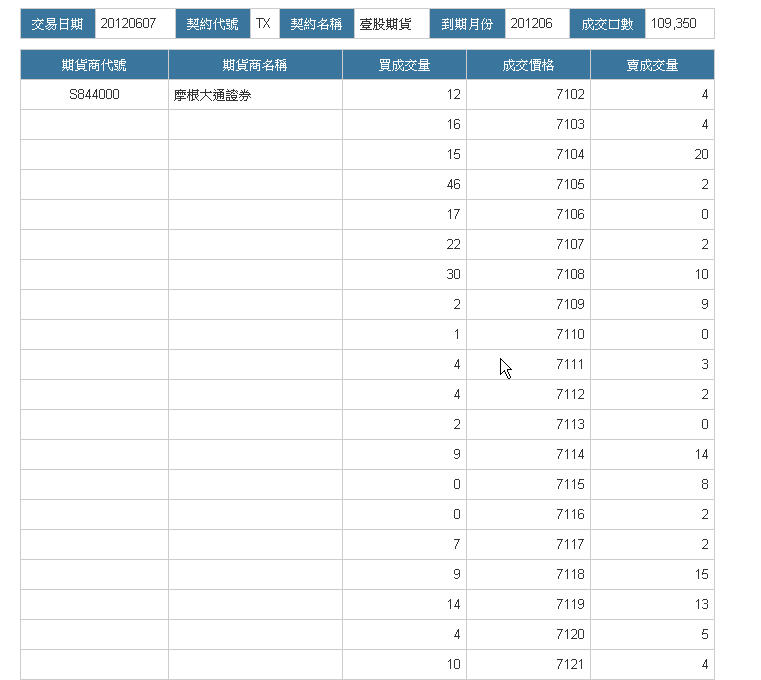
Task: Select buy volume 10 in row 7121
Action: pyautogui.click(x=453, y=664)
